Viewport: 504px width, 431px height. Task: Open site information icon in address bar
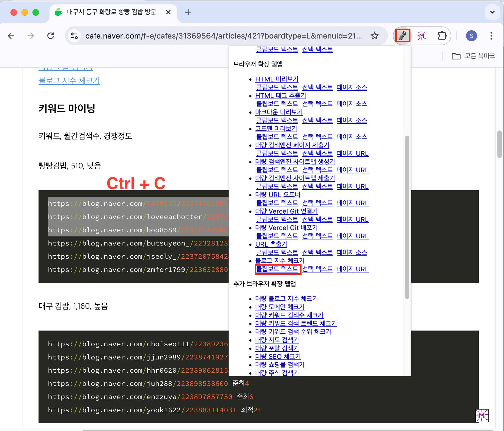tap(74, 36)
